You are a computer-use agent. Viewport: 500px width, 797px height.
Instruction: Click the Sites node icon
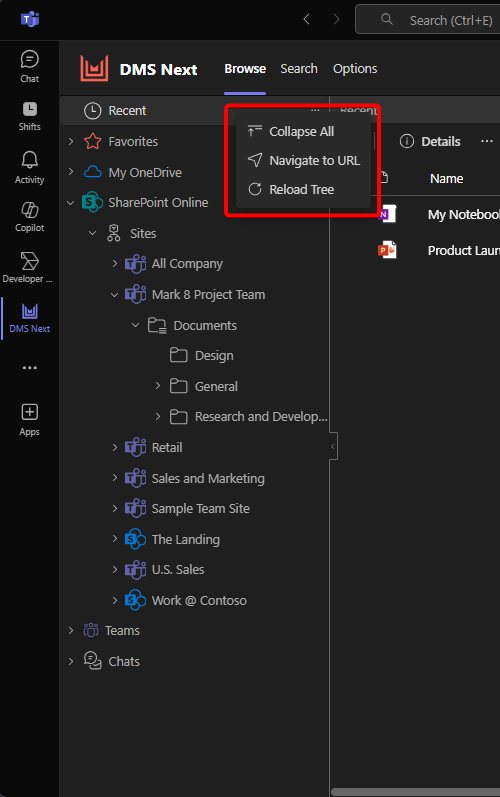pyautogui.click(x=114, y=233)
